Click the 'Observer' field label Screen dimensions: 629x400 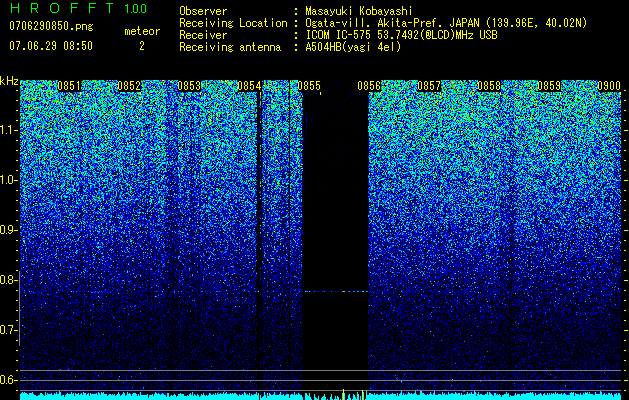coord(203,11)
